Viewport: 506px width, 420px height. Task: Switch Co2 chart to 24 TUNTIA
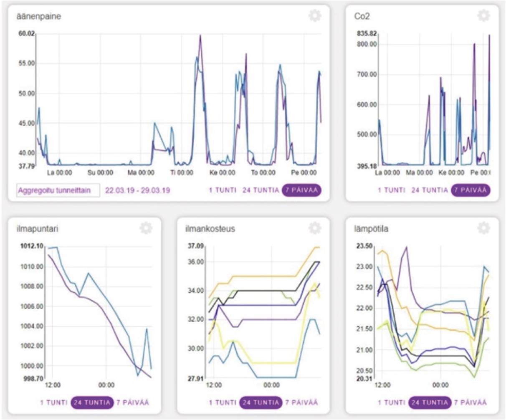(x=429, y=190)
